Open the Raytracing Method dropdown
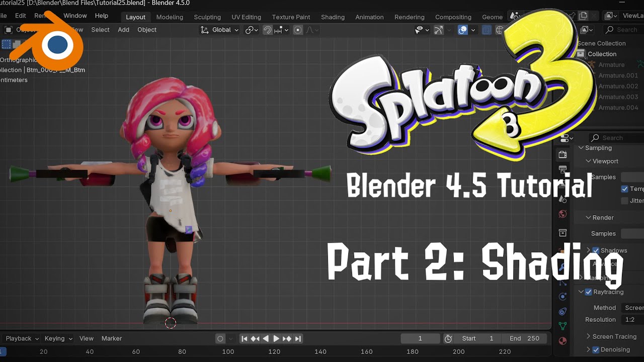 (632, 308)
